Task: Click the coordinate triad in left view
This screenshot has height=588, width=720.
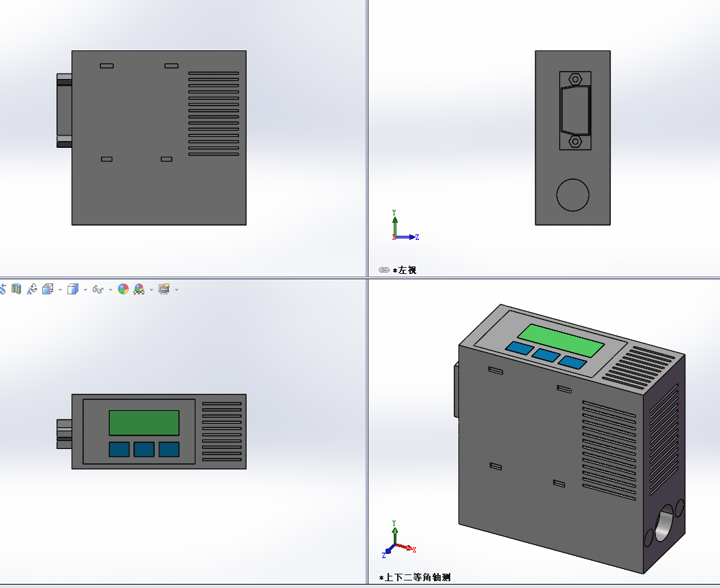Action: tap(405, 226)
